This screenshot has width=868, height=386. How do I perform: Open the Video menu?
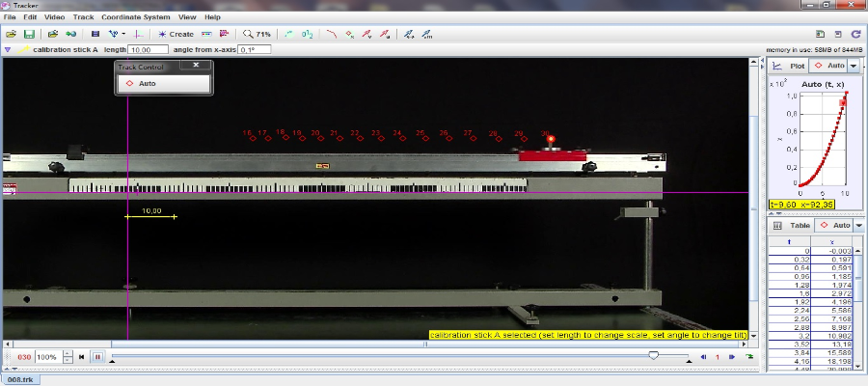54,17
